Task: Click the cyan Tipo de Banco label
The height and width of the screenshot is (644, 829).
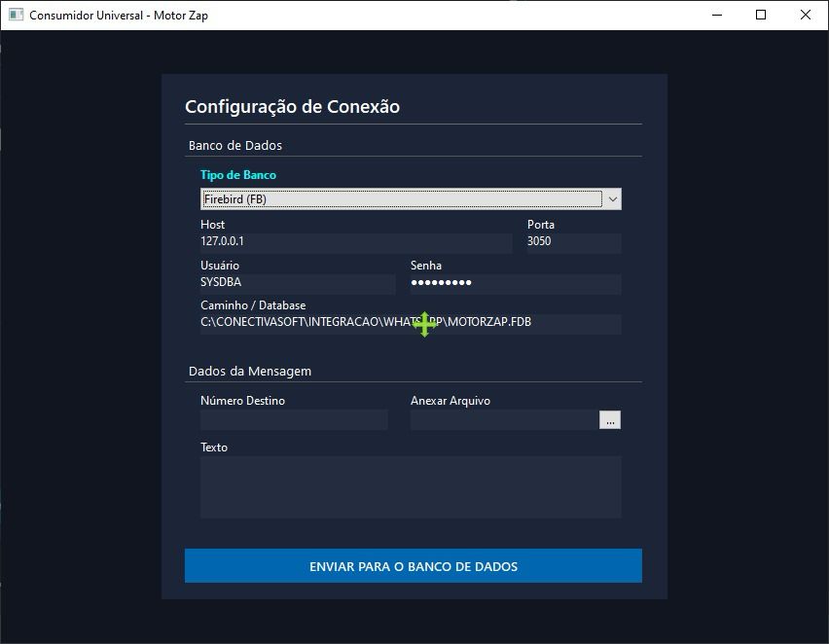Action: [237, 175]
